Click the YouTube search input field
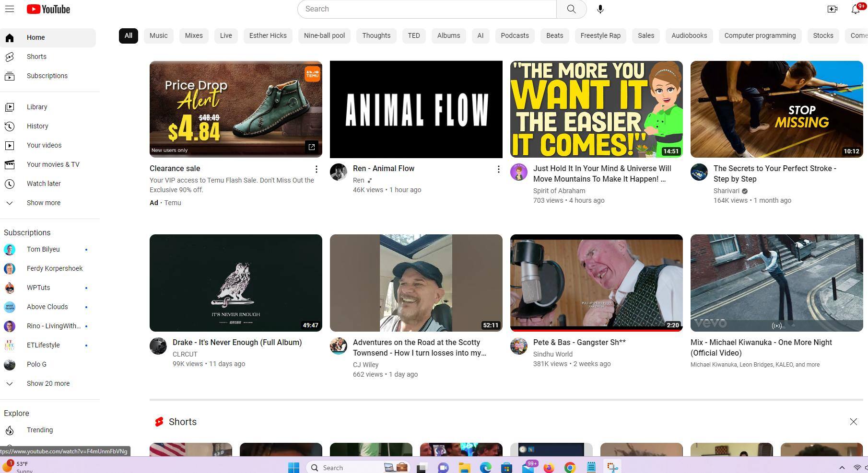The image size is (868, 473). coord(427,9)
